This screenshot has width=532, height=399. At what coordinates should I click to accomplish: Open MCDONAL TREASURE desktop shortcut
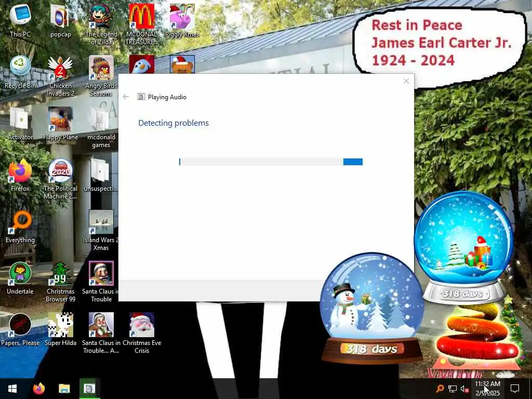click(141, 24)
